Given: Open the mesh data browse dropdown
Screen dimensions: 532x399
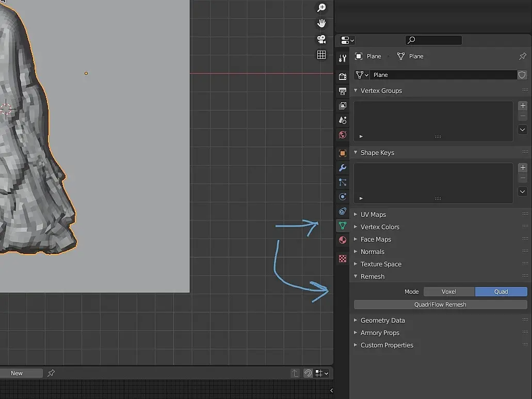Looking at the screenshot, I should pyautogui.click(x=362, y=75).
